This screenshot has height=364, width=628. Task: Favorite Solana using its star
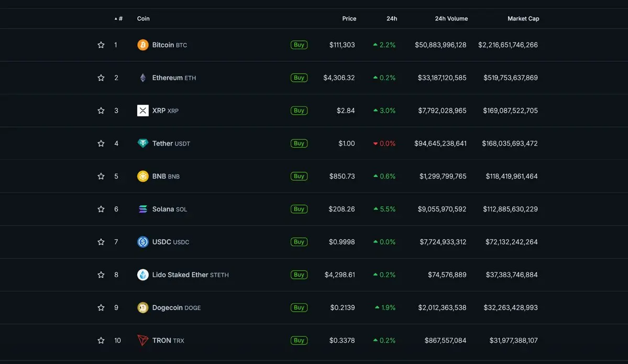[101, 209]
